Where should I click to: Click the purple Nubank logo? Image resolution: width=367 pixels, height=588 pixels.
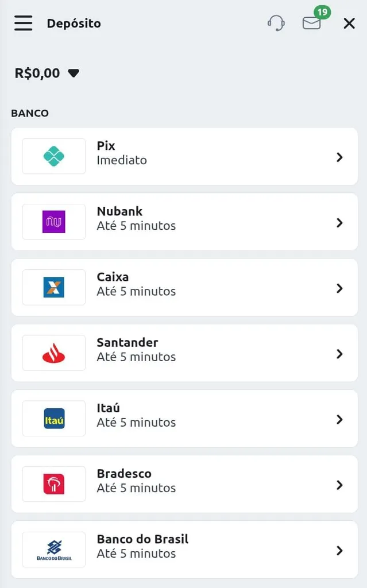[x=54, y=222]
